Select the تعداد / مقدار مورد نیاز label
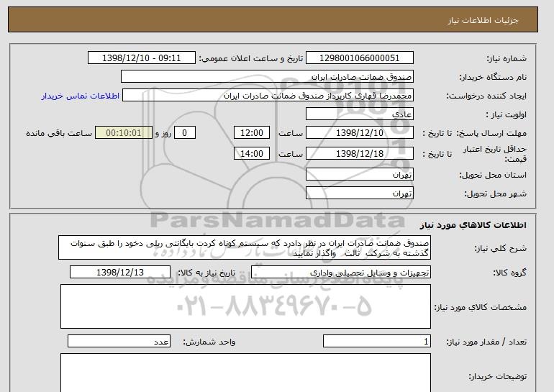This screenshot has height=392, width=554. coord(486,342)
